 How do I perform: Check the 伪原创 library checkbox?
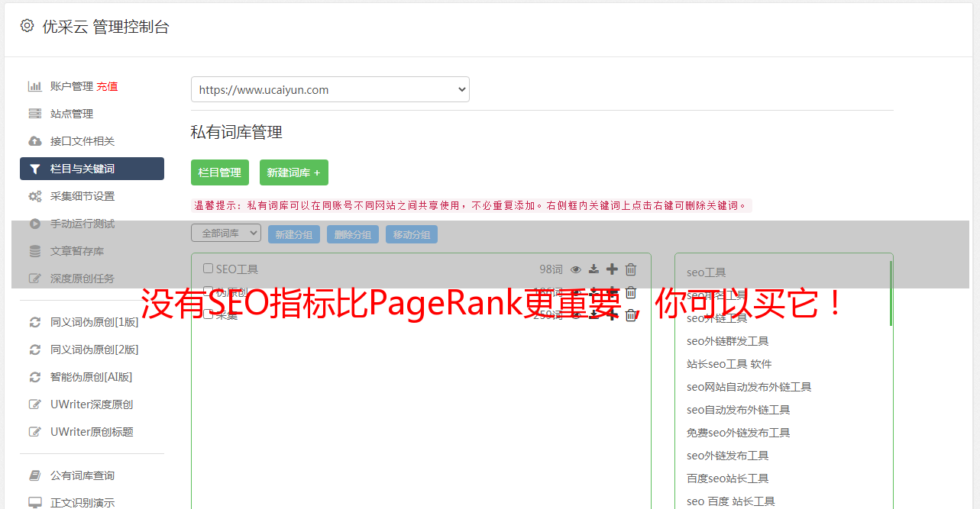coord(208,292)
